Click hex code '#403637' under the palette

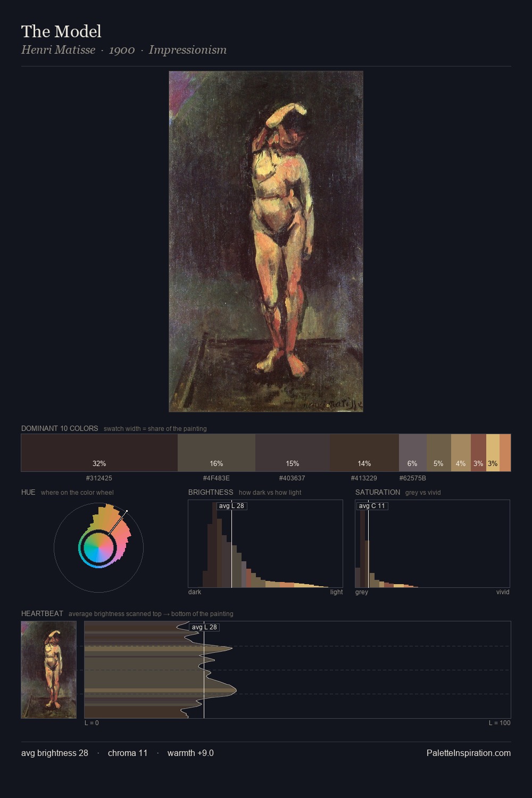[292, 478]
